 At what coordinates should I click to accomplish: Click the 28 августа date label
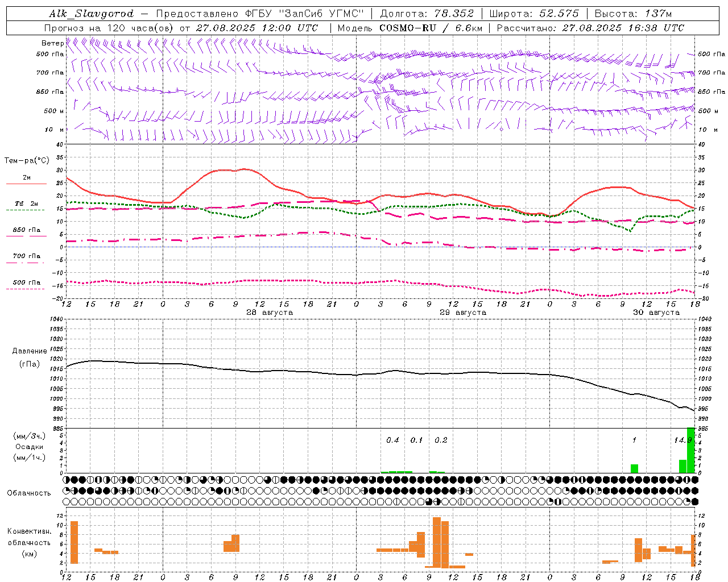(270, 313)
